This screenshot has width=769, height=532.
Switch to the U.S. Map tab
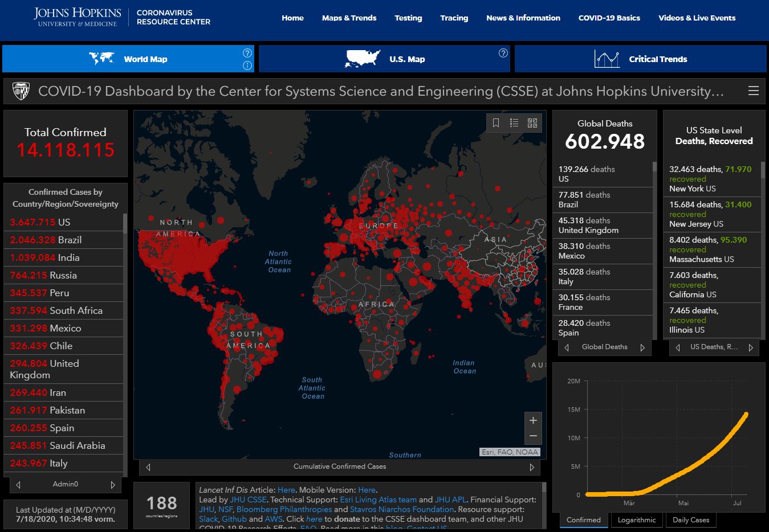(384, 59)
